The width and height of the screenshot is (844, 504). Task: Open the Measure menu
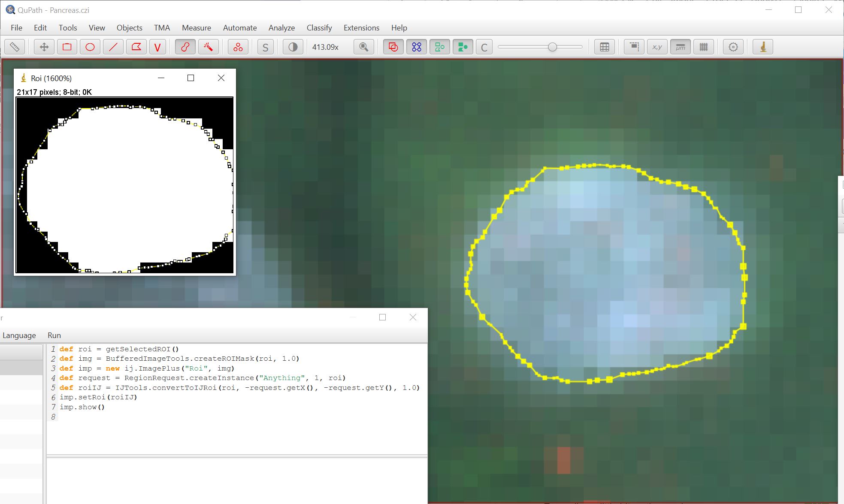click(x=197, y=27)
